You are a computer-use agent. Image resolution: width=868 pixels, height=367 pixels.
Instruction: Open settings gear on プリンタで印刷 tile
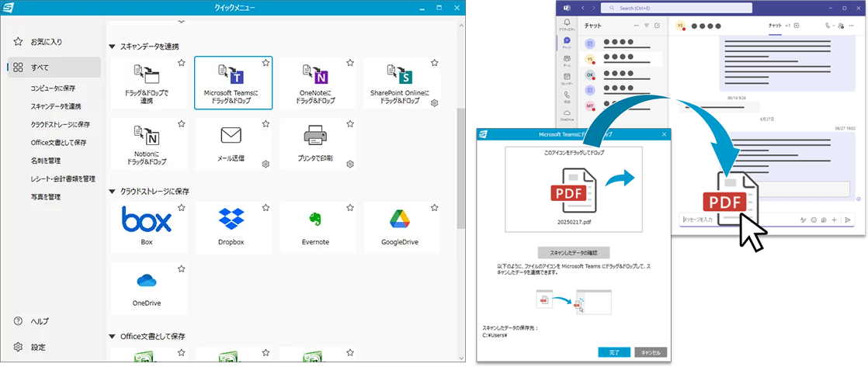pos(350,164)
